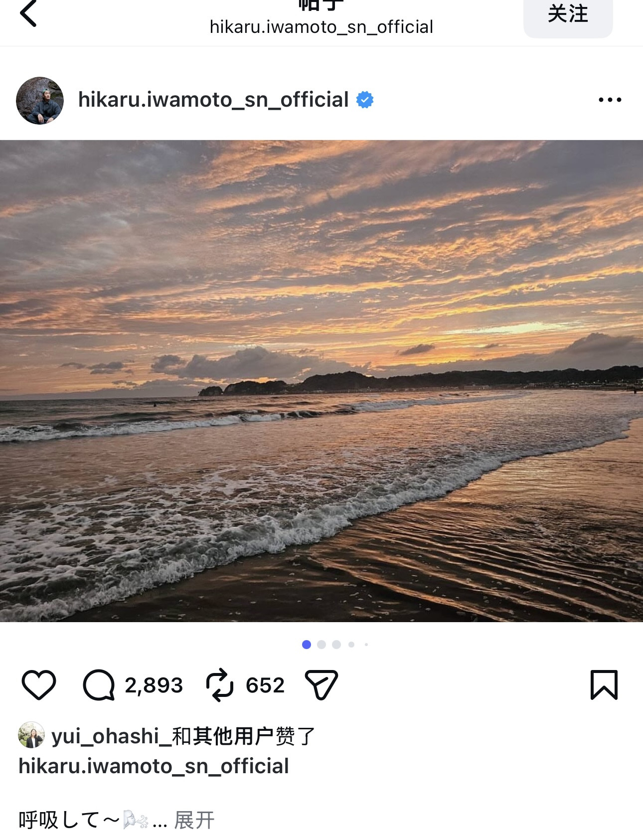This screenshot has height=840, width=643.
Task: Open hikaru.iwamoto profile picture avatar
Action: click(x=40, y=100)
